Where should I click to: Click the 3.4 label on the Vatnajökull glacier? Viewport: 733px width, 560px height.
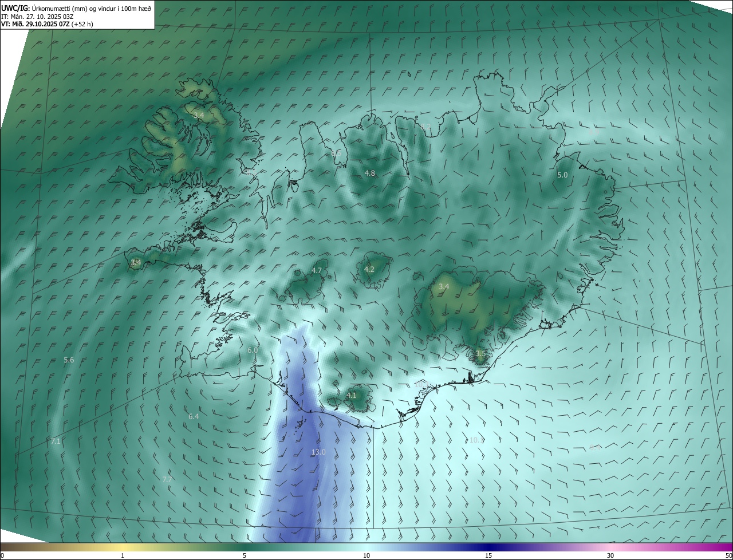click(x=444, y=286)
